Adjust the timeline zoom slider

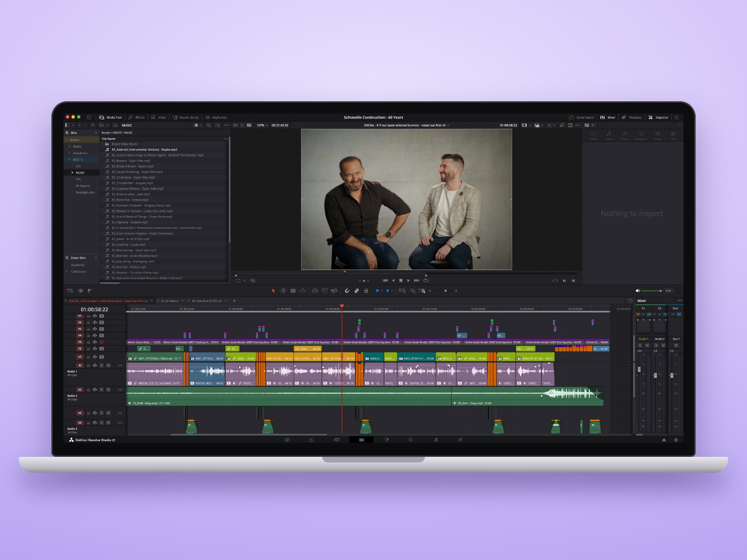pyautogui.click(x=444, y=291)
